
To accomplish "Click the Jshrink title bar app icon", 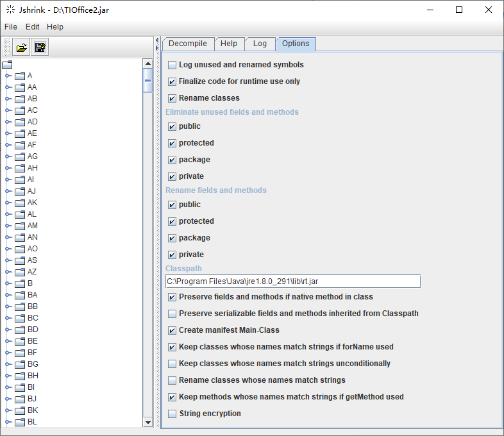I will point(11,10).
